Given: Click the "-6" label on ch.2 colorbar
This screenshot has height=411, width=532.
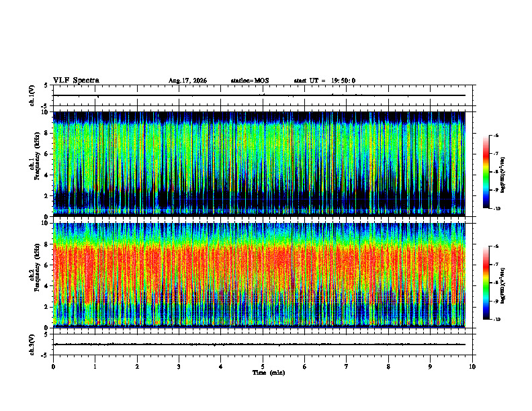Looking at the screenshot, I should pos(496,246).
